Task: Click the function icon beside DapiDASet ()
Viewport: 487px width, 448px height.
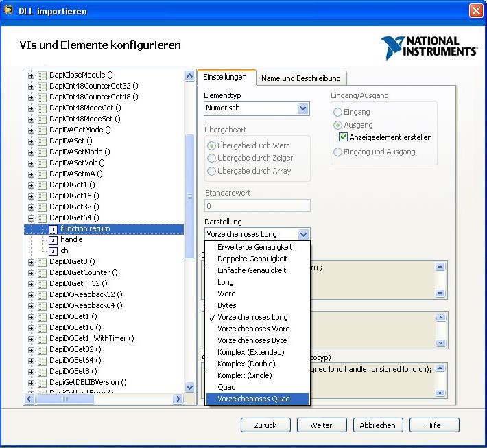Action: (42, 141)
